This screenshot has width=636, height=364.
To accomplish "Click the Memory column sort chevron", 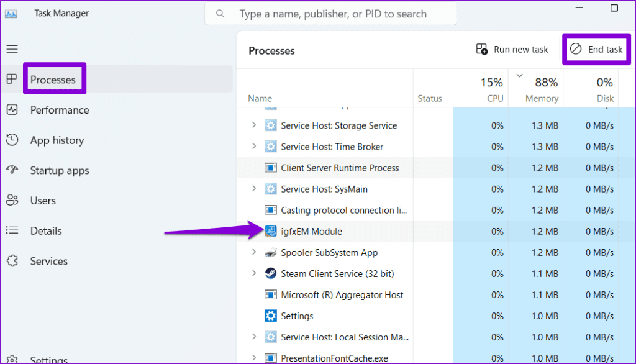I will tap(519, 74).
